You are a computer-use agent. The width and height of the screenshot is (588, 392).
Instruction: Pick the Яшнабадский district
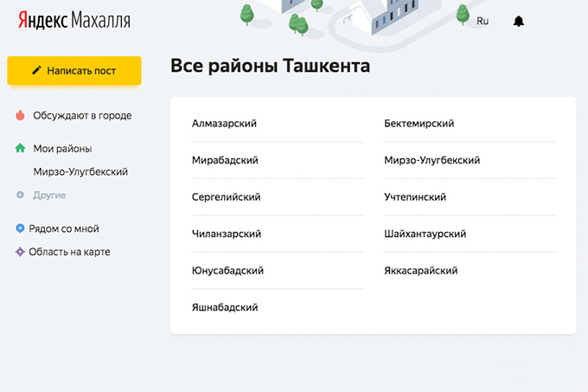tap(225, 307)
